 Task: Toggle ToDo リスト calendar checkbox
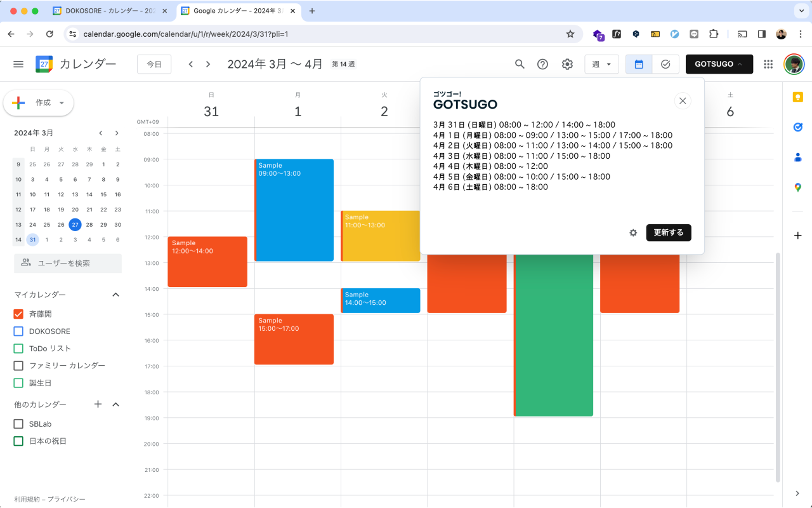click(x=18, y=348)
